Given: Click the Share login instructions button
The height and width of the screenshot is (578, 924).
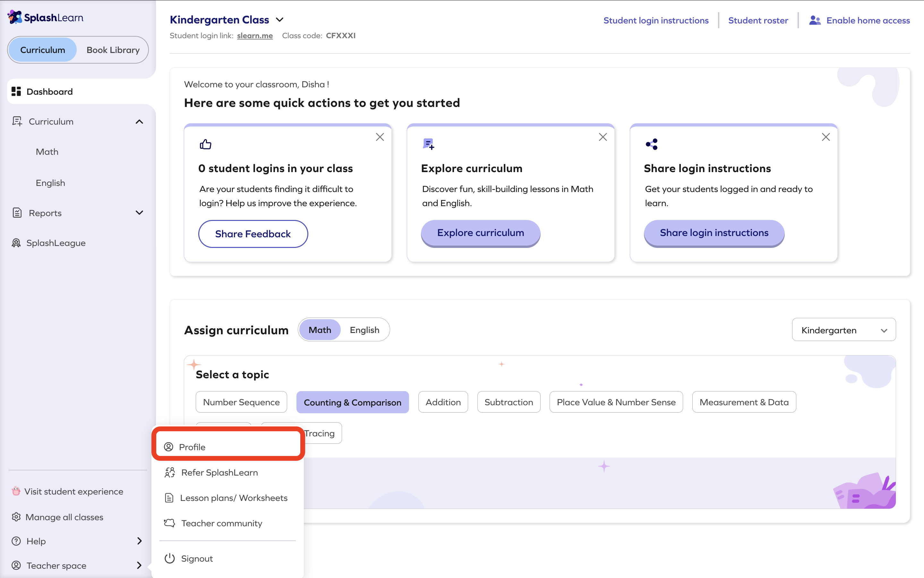Looking at the screenshot, I should pos(714,233).
